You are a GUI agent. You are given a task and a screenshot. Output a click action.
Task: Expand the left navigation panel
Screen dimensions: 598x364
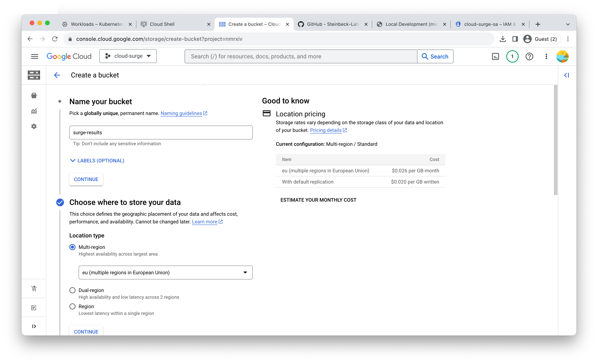point(34,326)
